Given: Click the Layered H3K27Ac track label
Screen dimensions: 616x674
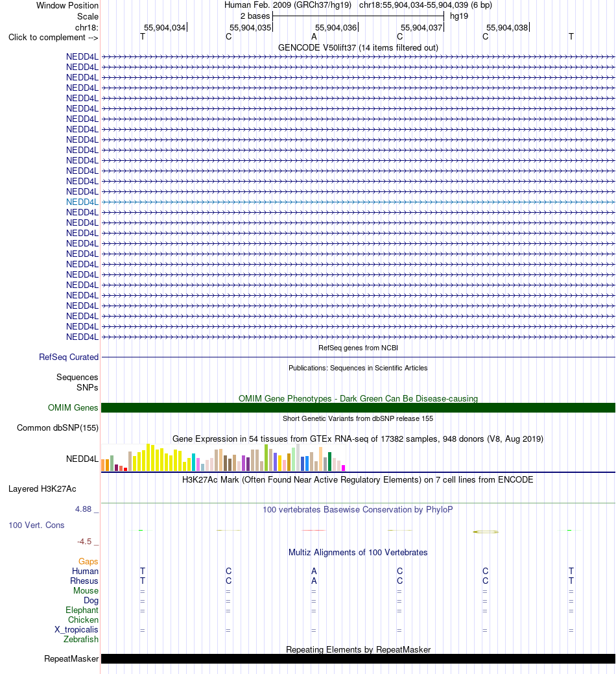Looking at the screenshot, I should 43,488.
